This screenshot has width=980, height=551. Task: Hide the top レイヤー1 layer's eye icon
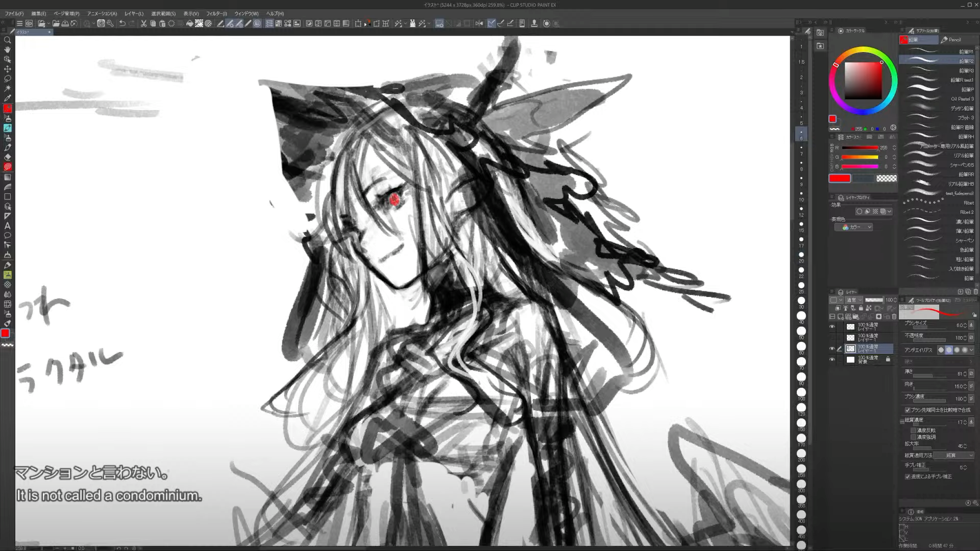(x=832, y=327)
